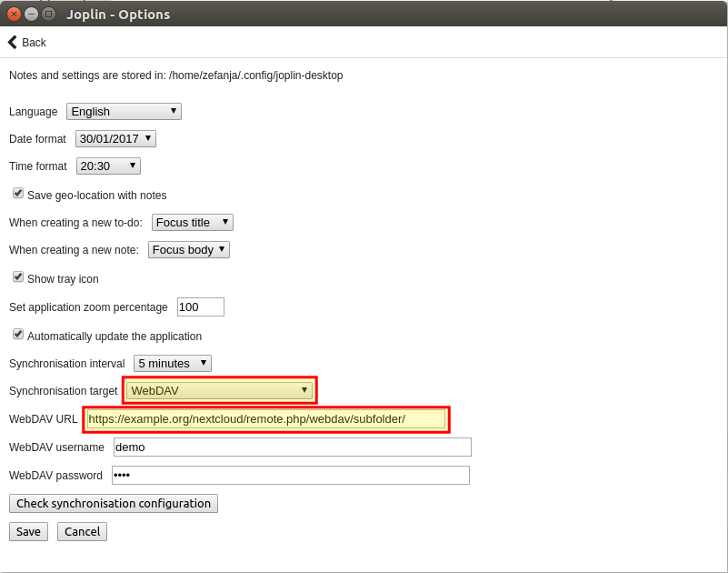This screenshot has height=573, width=728.
Task: Click the Show tray icon label
Action: [63, 279]
